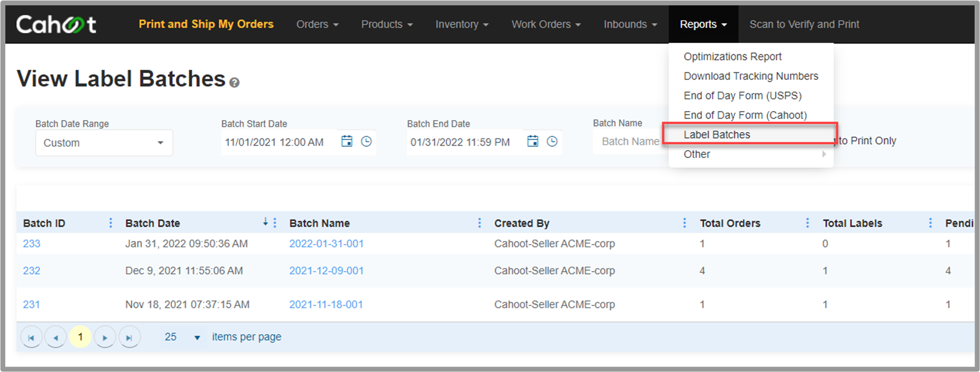The width and height of the screenshot is (980, 372).
Task: Click Cahoot-Seller ACME-corp in batch 233 row
Action: tap(554, 243)
